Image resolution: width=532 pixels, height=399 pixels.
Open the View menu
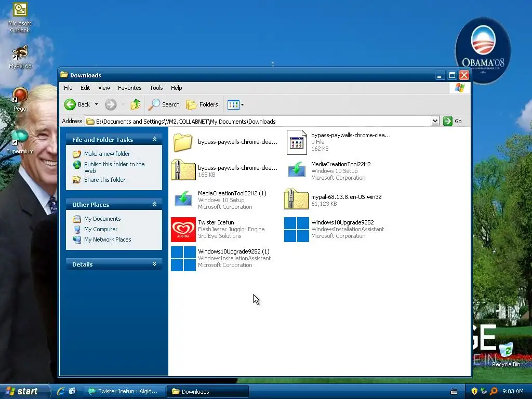(104, 88)
